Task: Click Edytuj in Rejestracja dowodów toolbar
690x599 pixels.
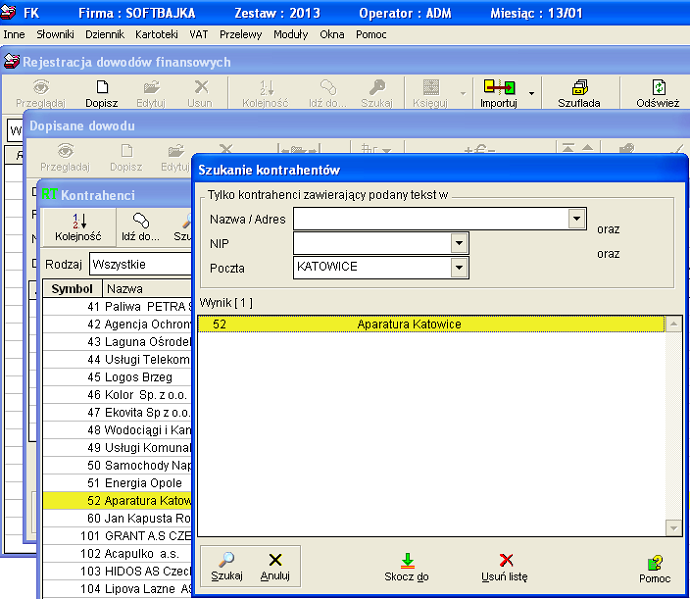Action: pos(151,93)
